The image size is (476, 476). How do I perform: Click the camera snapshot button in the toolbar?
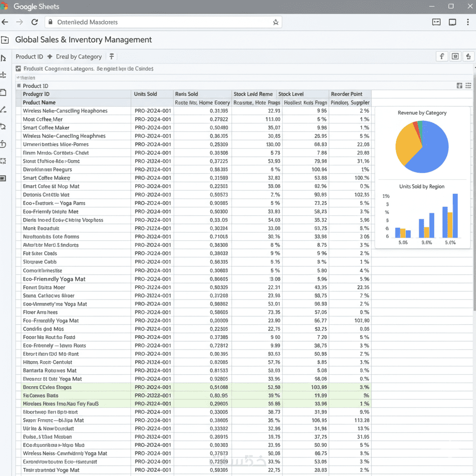click(455, 56)
